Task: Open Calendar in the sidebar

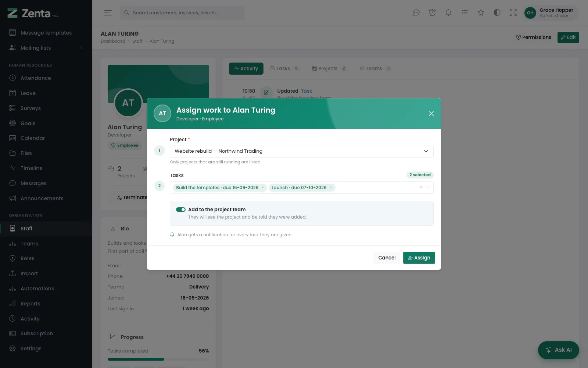Action: tap(46, 138)
